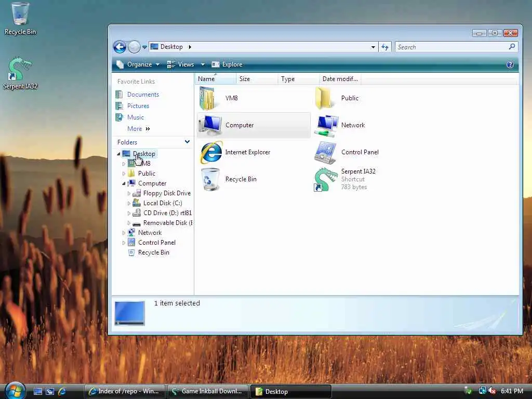
Task: Click the network tray icon
Action: (x=482, y=391)
